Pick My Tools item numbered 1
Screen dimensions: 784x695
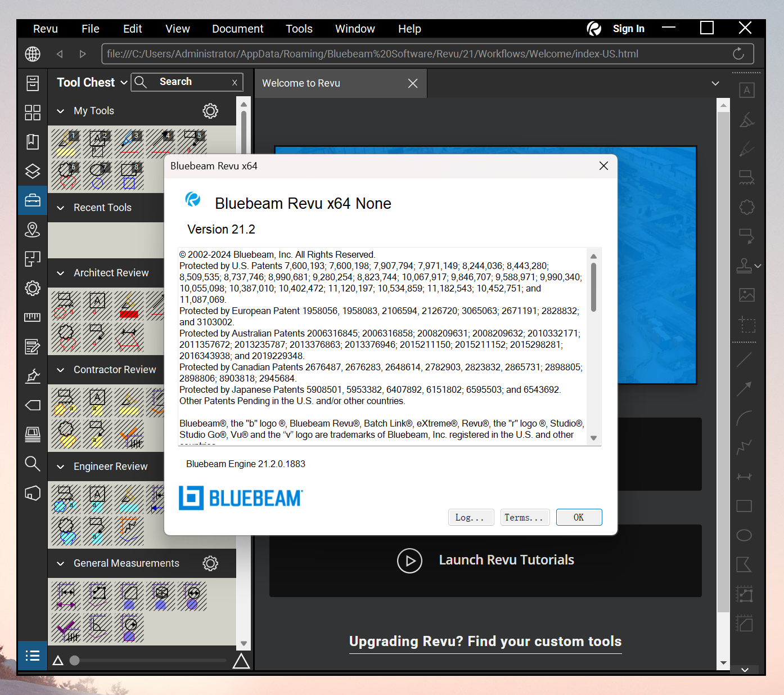click(x=67, y=143)
